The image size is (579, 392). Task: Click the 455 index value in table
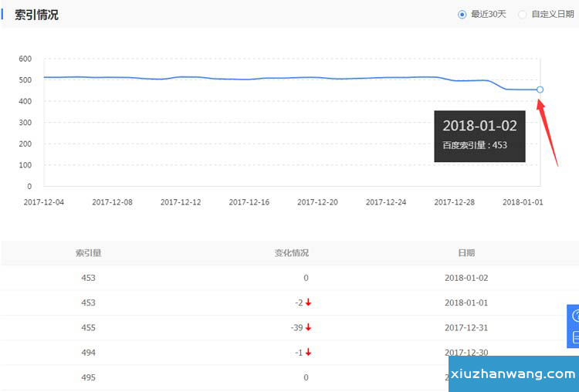[88, 328]
